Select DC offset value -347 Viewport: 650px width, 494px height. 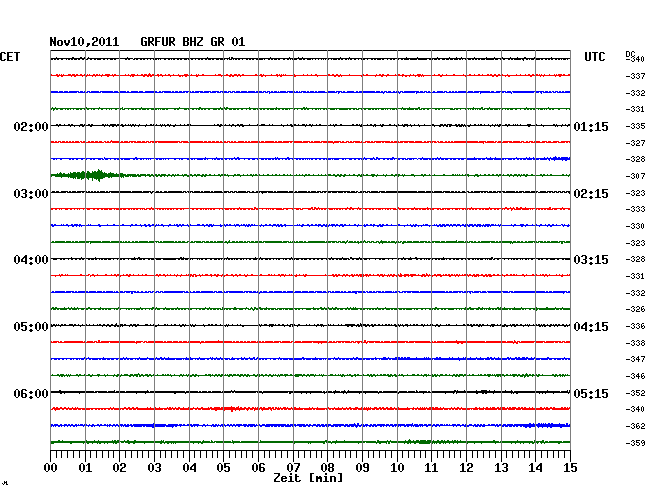pos(635,359)
